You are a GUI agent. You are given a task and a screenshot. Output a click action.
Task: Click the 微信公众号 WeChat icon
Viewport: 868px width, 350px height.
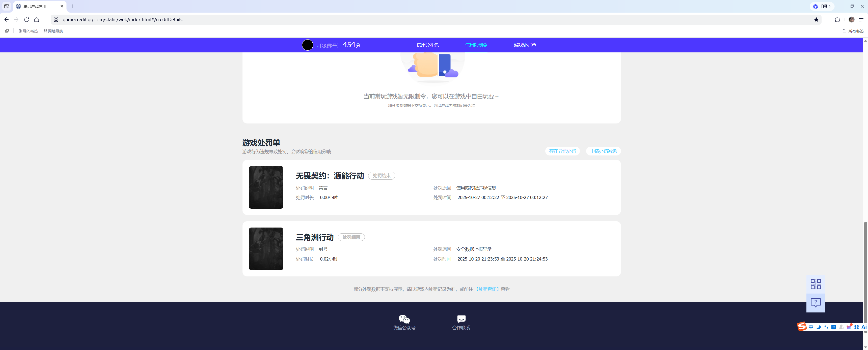click(404, 319)
